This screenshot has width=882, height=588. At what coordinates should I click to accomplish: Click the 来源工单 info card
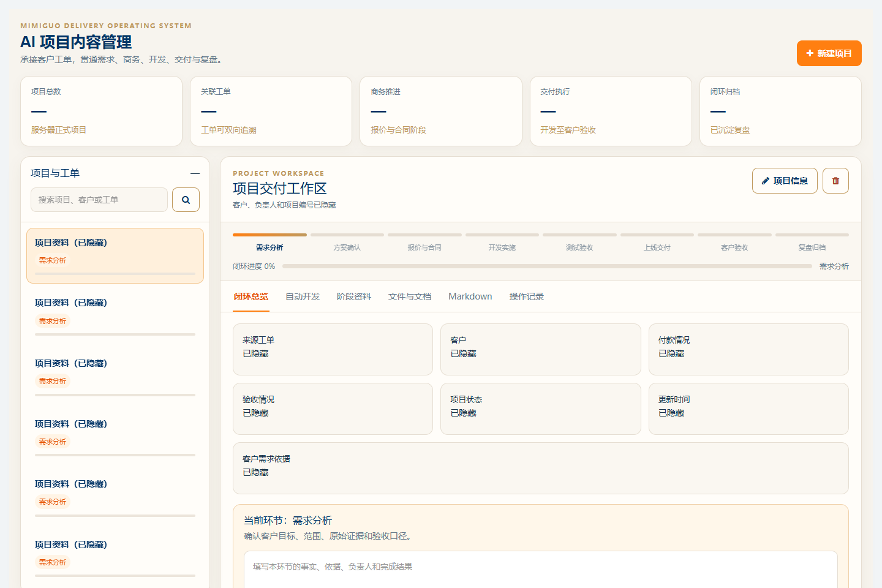333,349
